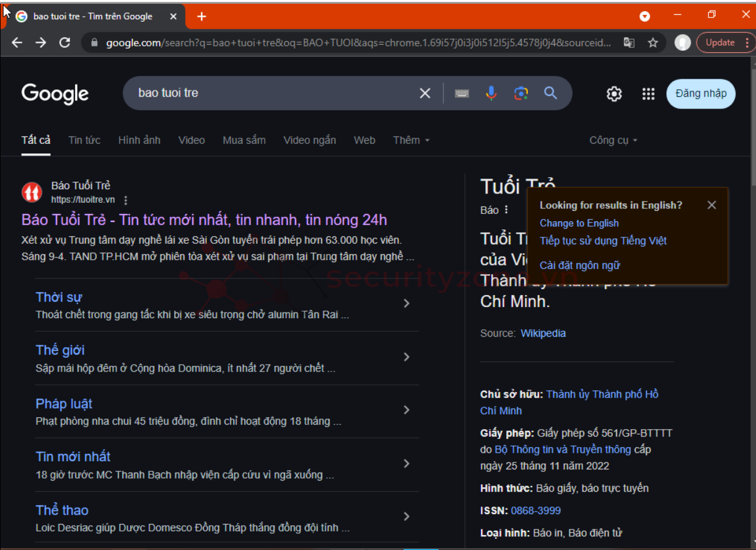Click the https://tuoitre.vn URL text
This screenshot has height=550, width=756.
coord(83,200)
